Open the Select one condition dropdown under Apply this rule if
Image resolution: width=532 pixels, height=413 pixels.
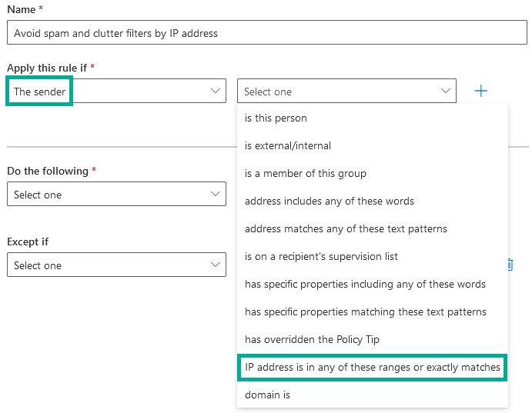click(x=346, y=92)
